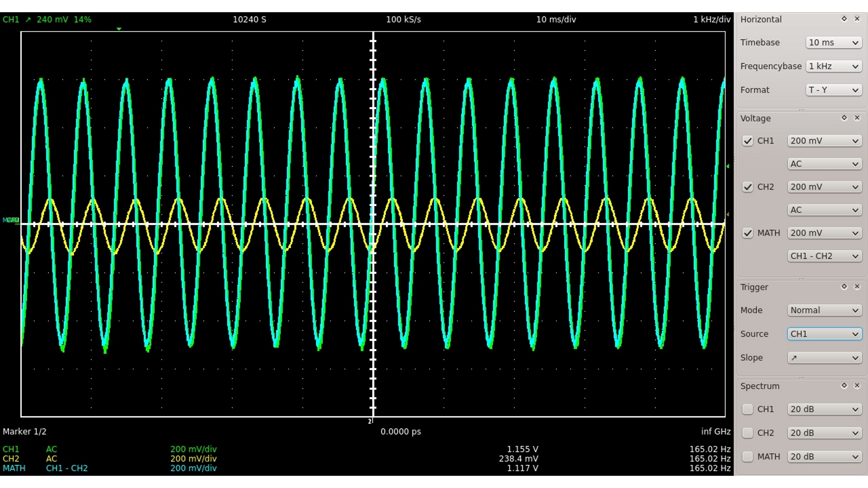
Task: Open the CH1 coupling dropdown showing AC
Action: pos(824,164)
